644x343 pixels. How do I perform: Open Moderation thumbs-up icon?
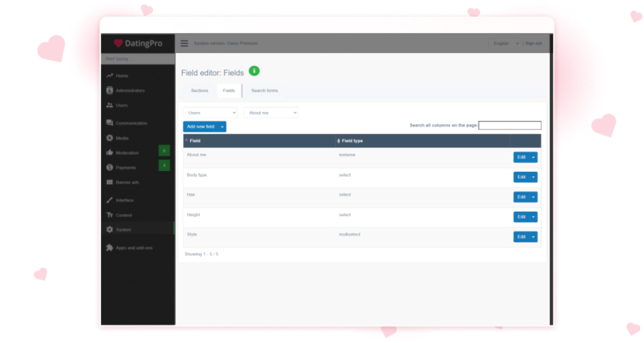[110, 152]
